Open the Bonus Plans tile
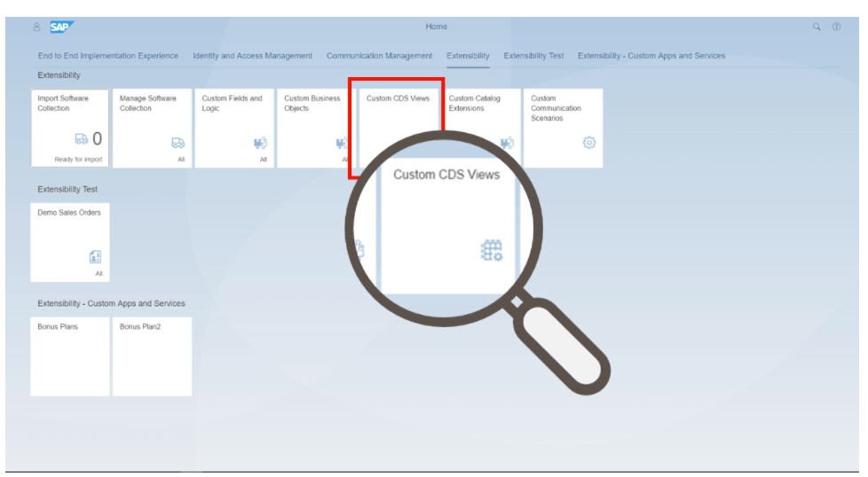This screenshot has height=477, width=868. pyautogui.click(x=70, y=356)
